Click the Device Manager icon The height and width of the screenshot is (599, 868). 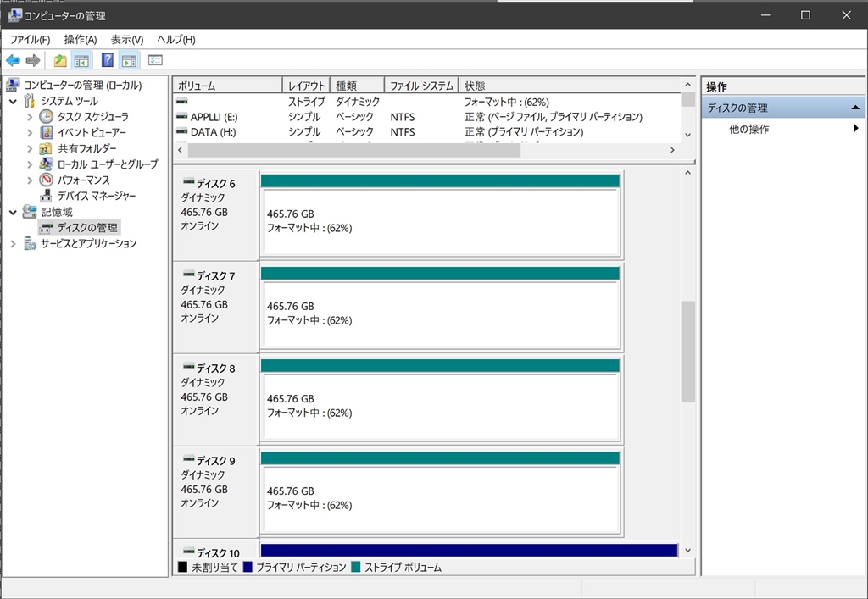click(47, 196)
